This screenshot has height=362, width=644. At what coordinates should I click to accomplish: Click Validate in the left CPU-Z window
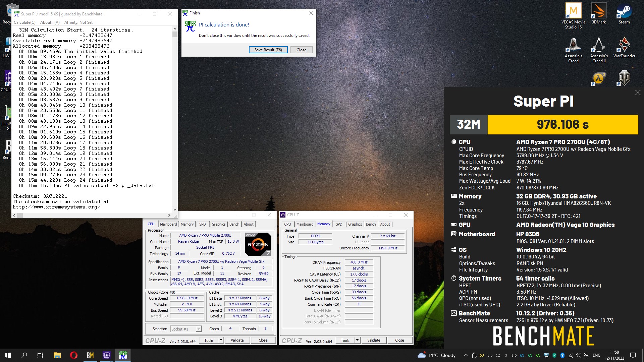point(237,340)
